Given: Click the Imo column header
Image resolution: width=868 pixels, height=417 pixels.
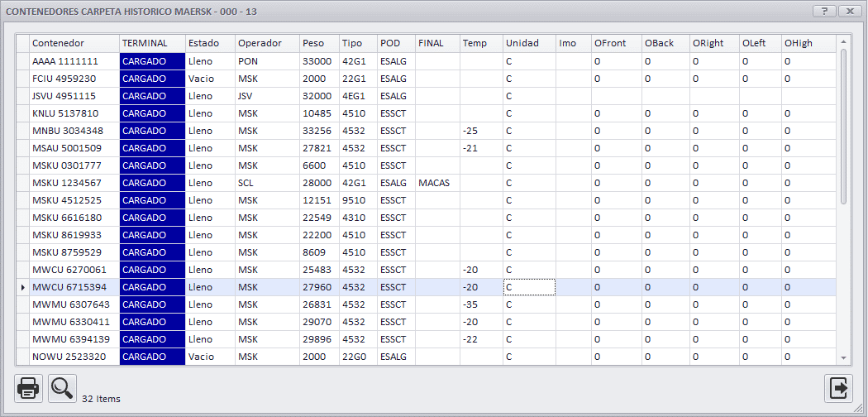Looking at the screenshot, I should pos(574,43).
